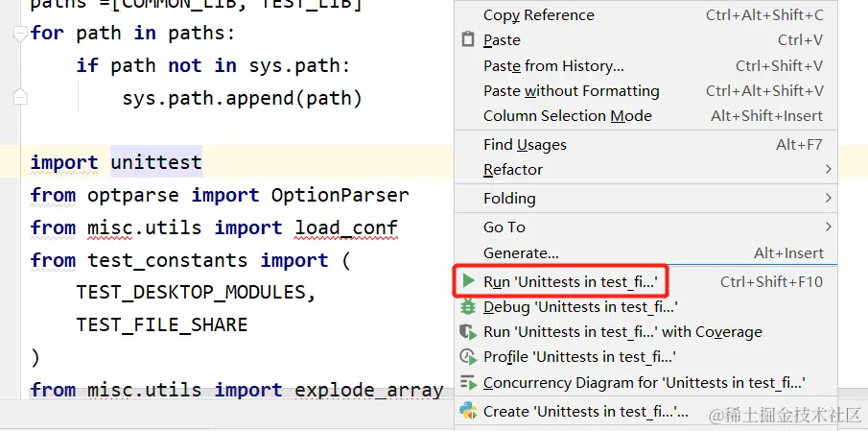This screenshot has height=431, width=868.
Task: Collapse the for loop fold marker in gutter
Action: pyautogui.click(x=20, y=34)
